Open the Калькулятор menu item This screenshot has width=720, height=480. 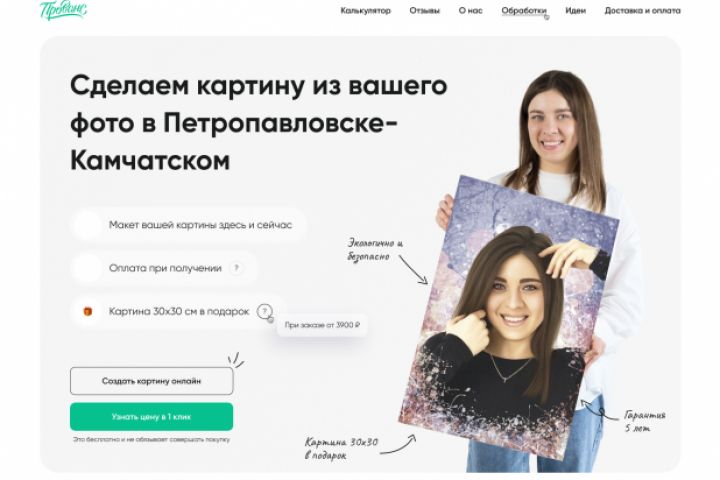(x=366, y=11)
